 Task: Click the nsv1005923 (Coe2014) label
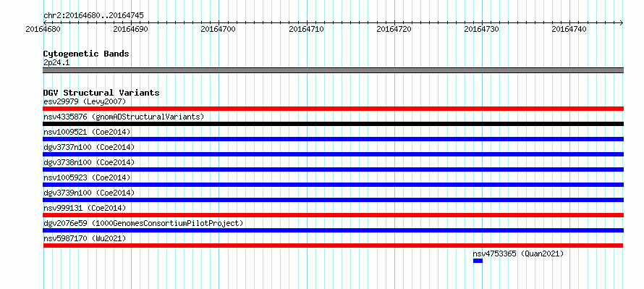[87, 177]
